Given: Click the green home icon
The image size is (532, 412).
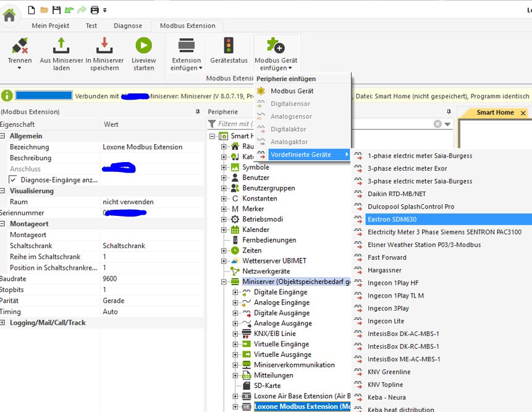Looking at the screenshot, I should click(9, 15).
